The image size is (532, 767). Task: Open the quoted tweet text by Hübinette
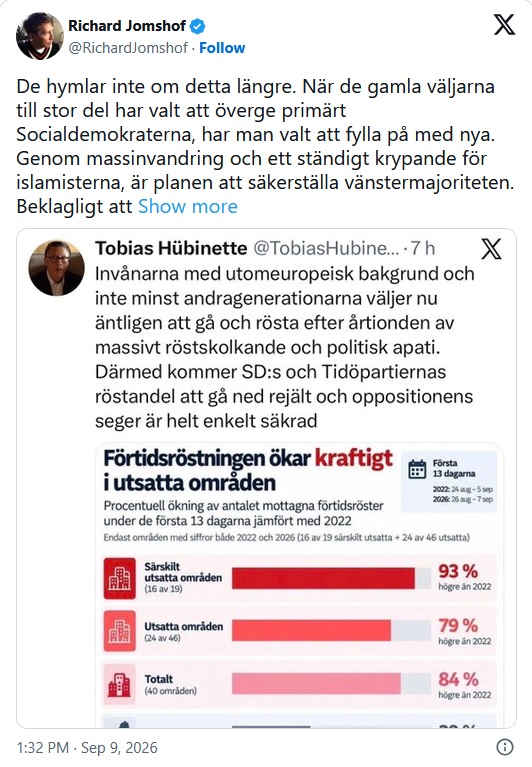(285, 347)
